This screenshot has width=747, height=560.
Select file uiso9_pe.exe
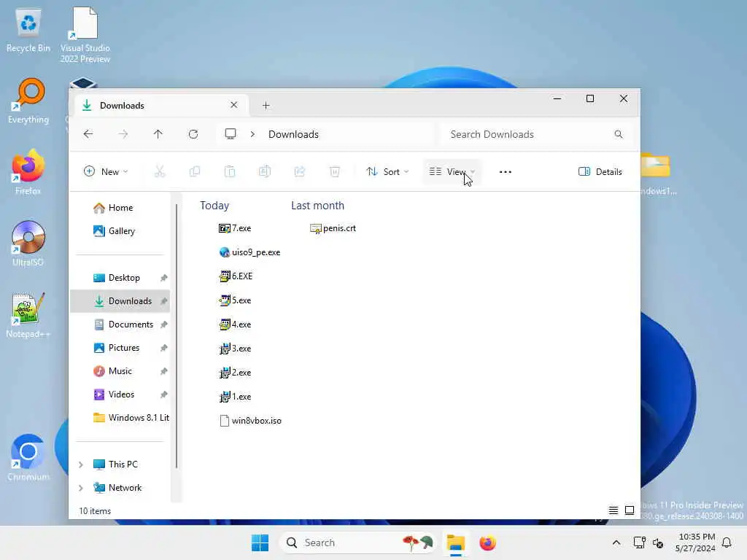(x=249, y=252)
